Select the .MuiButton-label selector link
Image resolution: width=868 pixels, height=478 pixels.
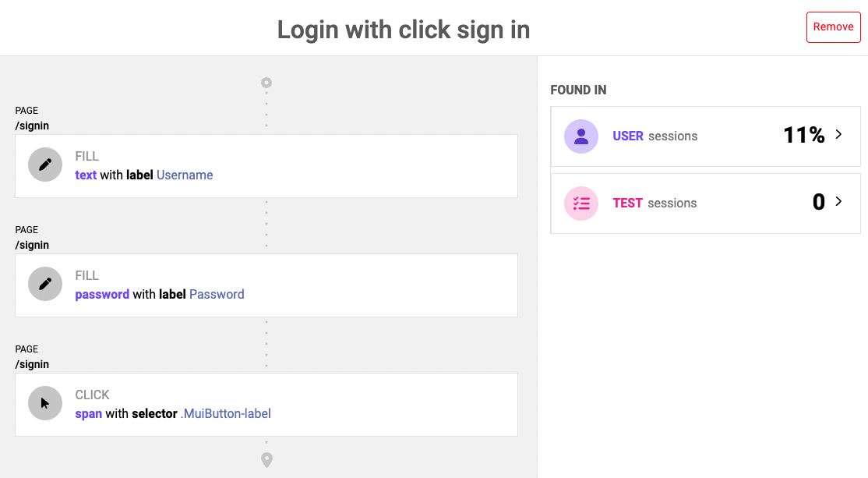(x=225, y=414)
